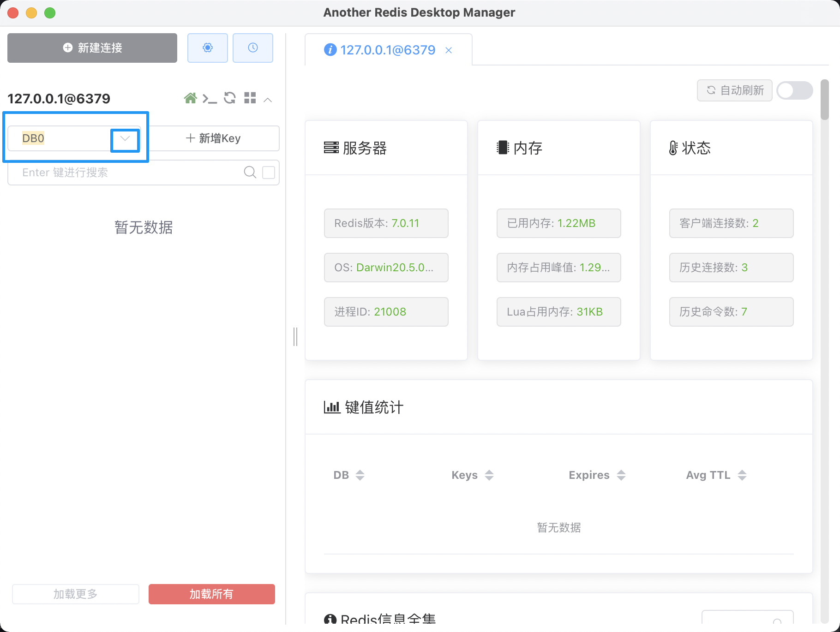Open Redis console terminal icon
This screenshot has width=840, height=632.
point(210,99)
